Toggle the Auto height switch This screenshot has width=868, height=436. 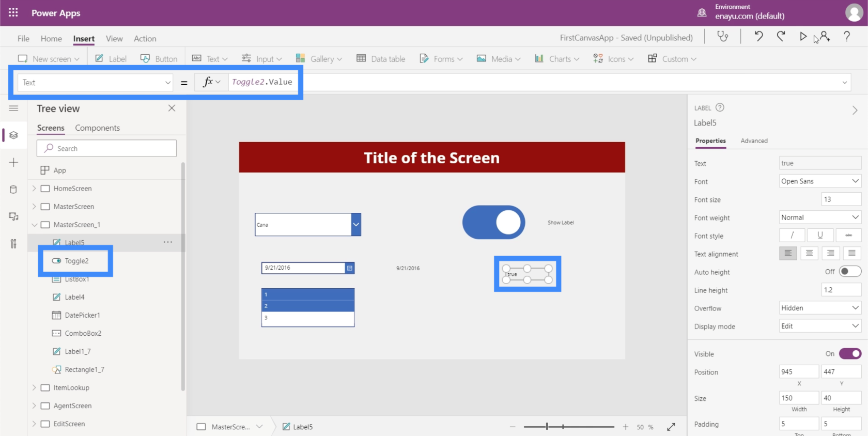click(850, 272)
